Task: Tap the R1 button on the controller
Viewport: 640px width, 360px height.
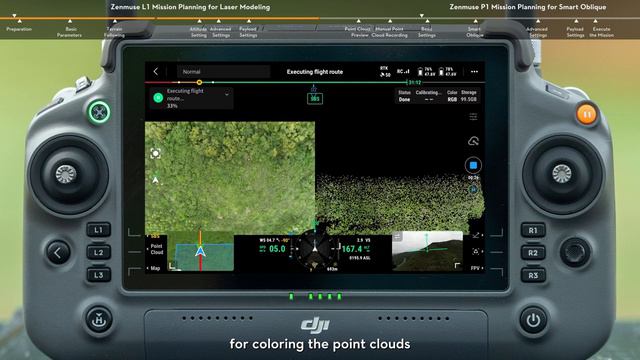Action: tap(533, 230)
